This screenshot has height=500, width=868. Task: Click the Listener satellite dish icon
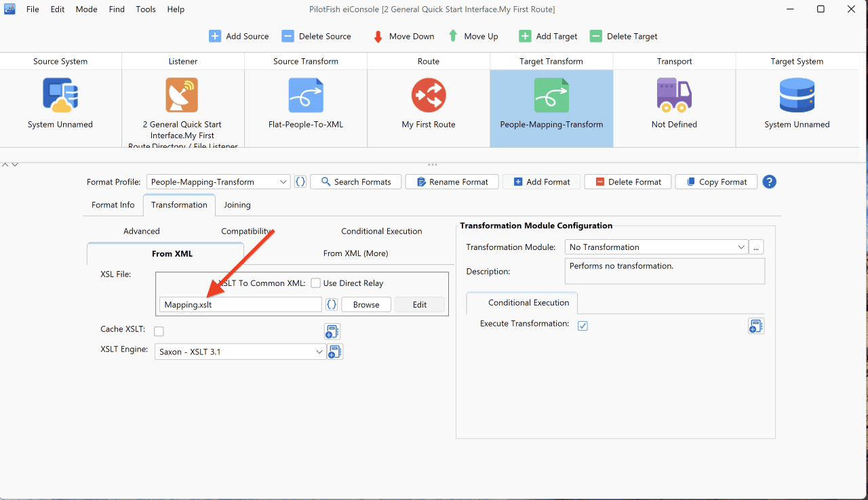[182, 95]
